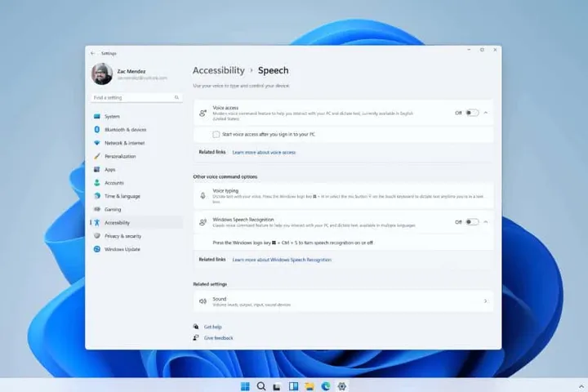Click the Voice access icon
Image resolution: width=588 pixels, height=392 pixels.
click(x=203, y=113)
